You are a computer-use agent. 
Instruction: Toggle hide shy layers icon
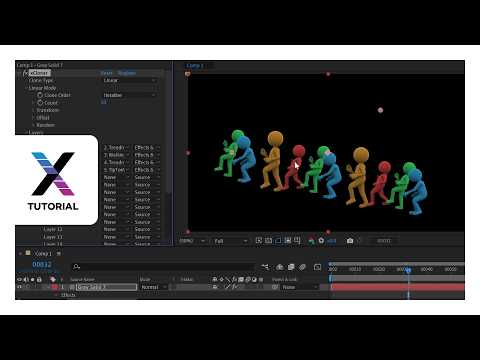pyautogui.click(x=280, y=267)
